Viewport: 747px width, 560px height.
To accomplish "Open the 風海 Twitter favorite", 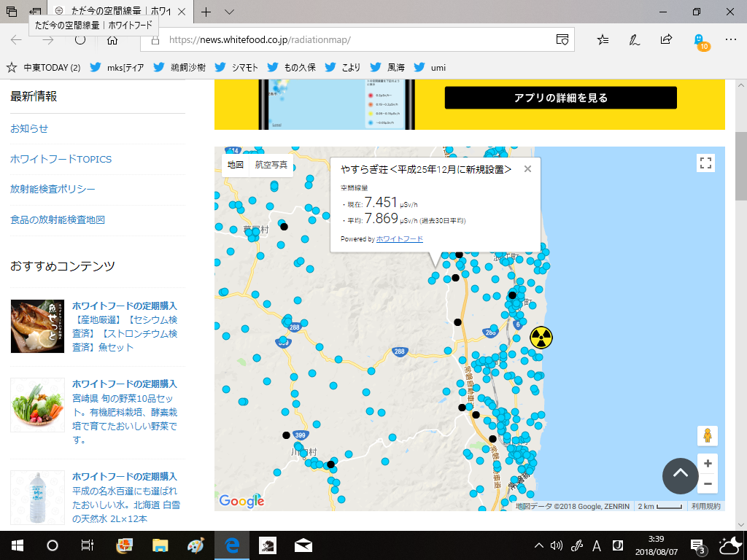I will click(x=387, y=68).
